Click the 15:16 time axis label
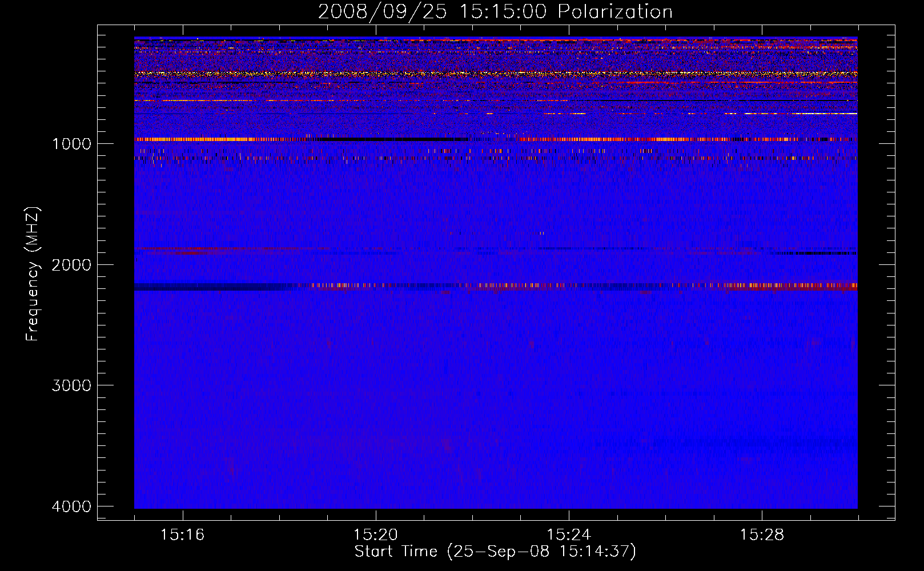Image resolution: width=924 pixels, height=571 pixels. pyautogui.click(x=182, y=534)
